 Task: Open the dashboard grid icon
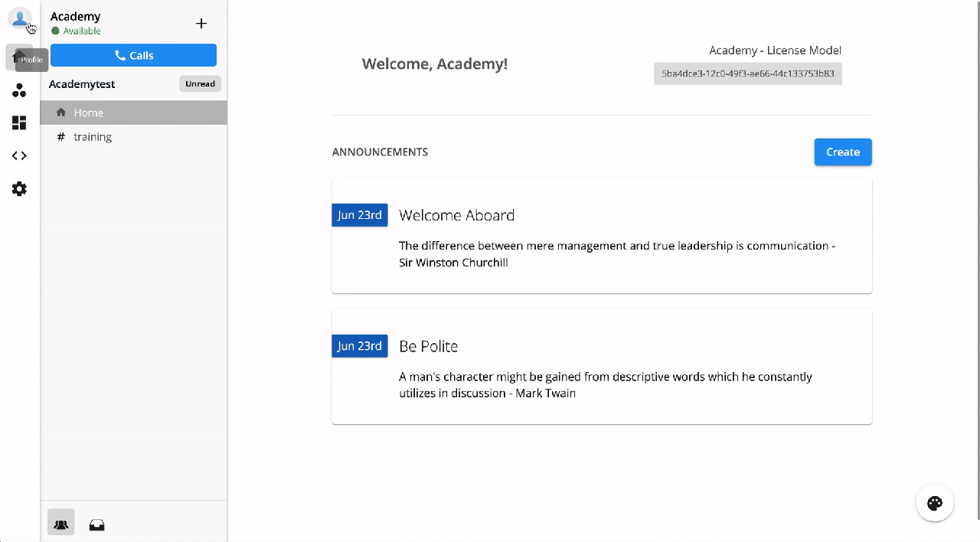click(x=19, y=123)
